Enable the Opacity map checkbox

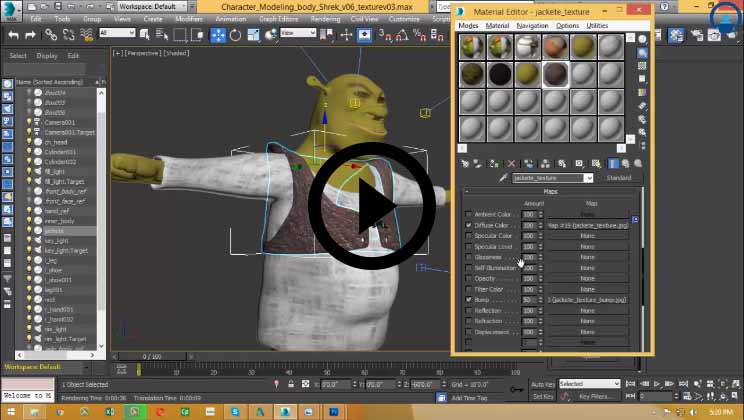click(x=469, y=278)
